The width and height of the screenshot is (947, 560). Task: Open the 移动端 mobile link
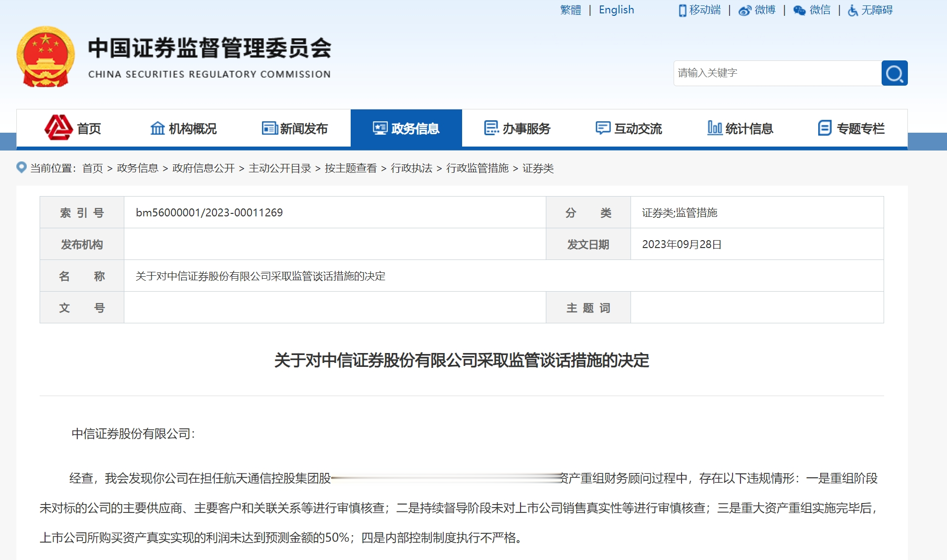(705, 10)
